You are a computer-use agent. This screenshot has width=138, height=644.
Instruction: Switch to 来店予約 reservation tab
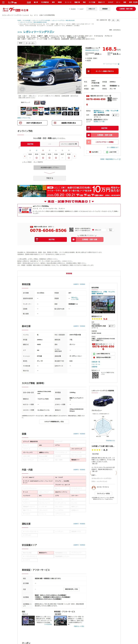(30, 144)
